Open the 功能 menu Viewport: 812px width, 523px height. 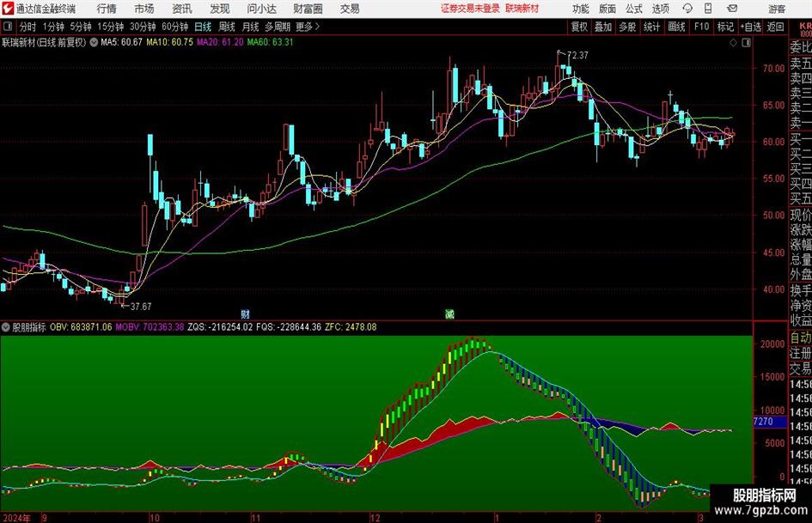coord(581,9)
